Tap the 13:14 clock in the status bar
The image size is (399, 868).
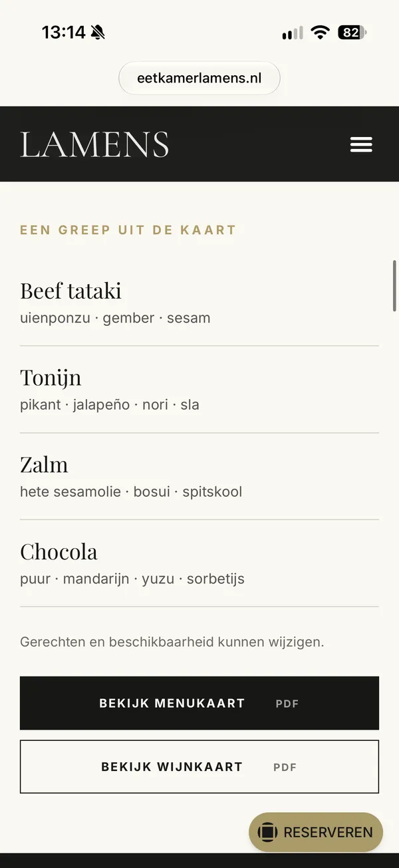coord(64,32)
